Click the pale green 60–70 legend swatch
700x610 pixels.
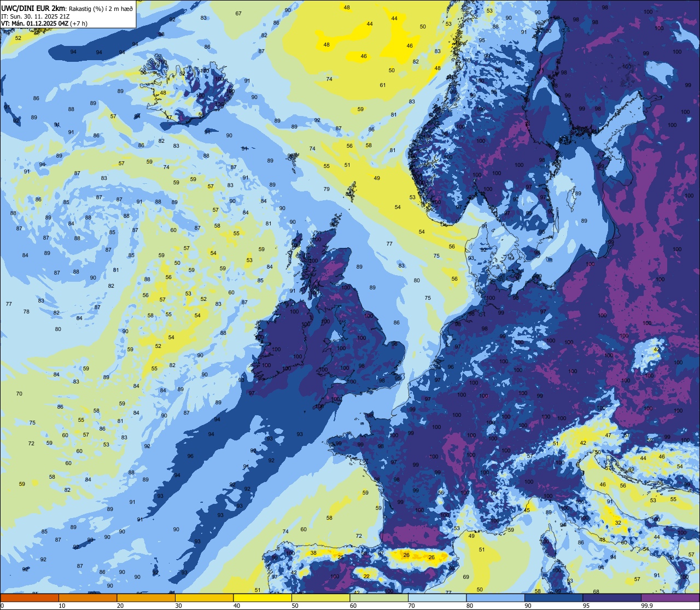tap(379, 597)
